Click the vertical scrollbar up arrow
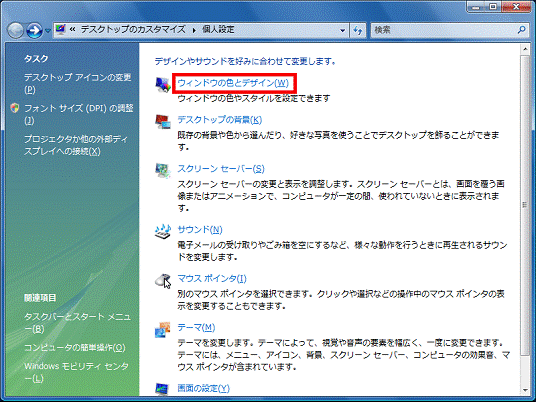536x402 pixels. 525,49
